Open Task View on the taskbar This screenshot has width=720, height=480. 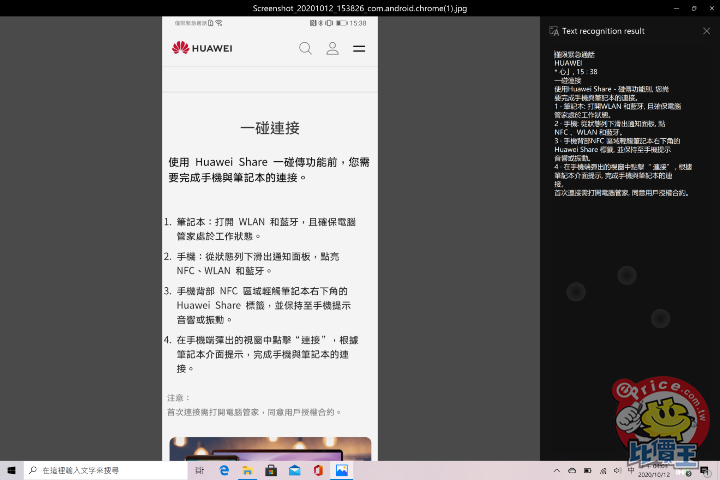[x=200, y=470]
